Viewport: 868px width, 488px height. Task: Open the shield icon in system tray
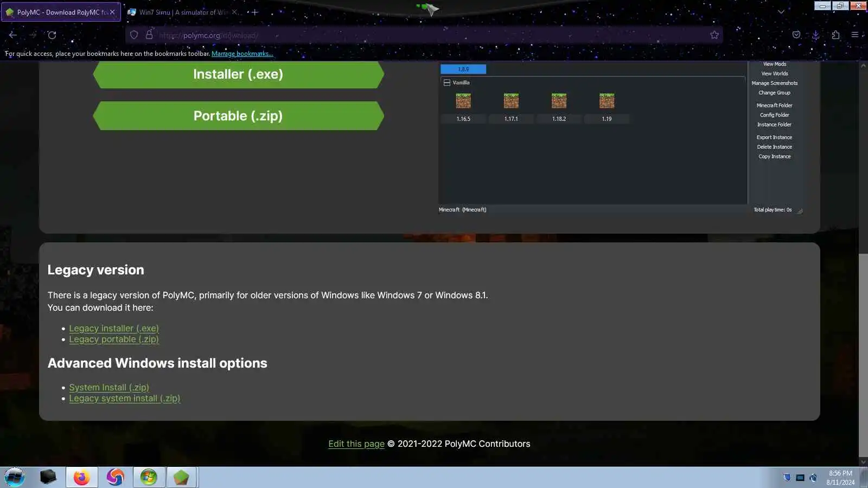(787, 478)
